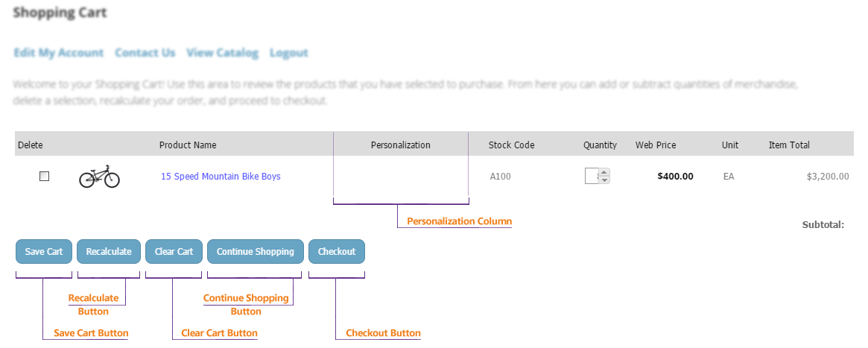The width and height of the screenshot is (868, 348).
Task: Decrease quantity with the down arrow
Action: pyautogui.click(x=604, y=180)
